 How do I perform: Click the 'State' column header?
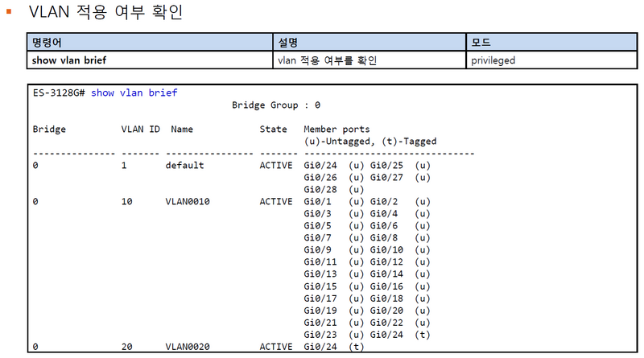point(273,130)
